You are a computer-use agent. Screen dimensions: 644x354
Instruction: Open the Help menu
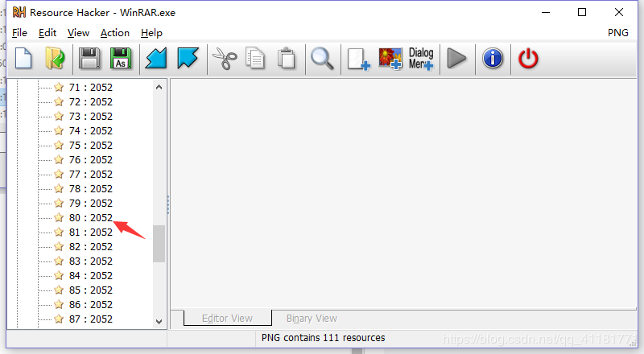point(151,33)
